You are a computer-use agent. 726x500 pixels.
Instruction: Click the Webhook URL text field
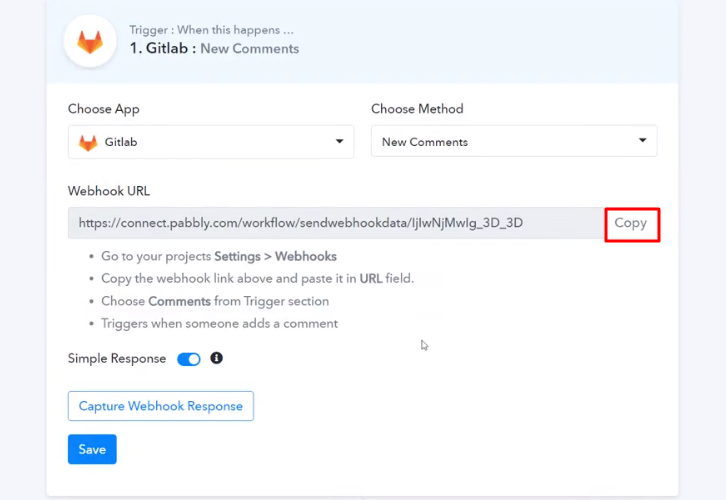pos(336,223)
